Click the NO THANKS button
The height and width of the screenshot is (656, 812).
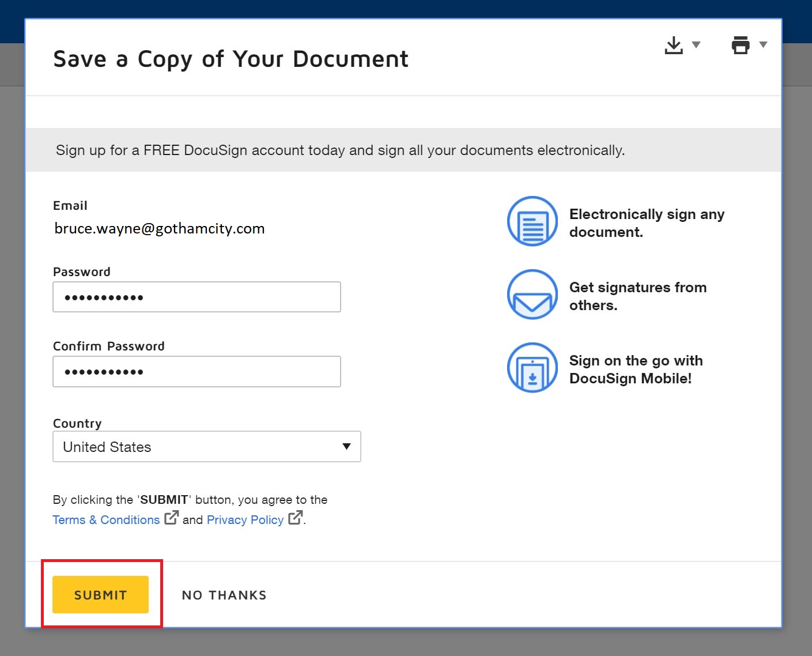click(224, 595)
